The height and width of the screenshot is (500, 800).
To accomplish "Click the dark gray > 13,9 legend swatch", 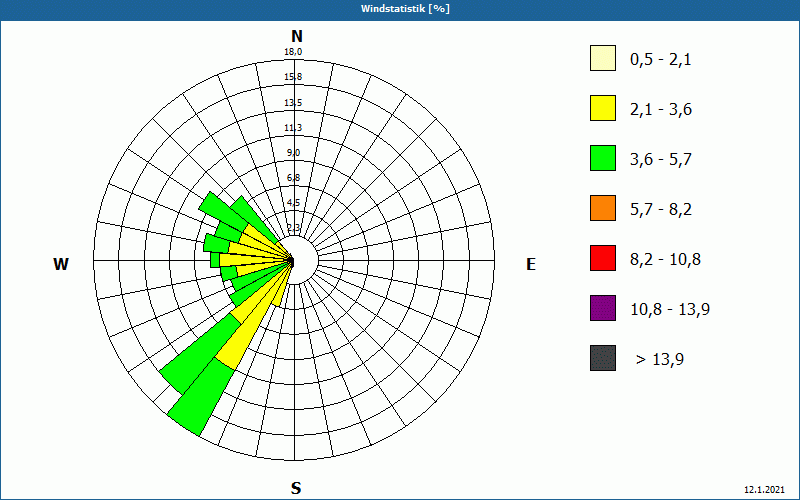I will click(603, 358).
